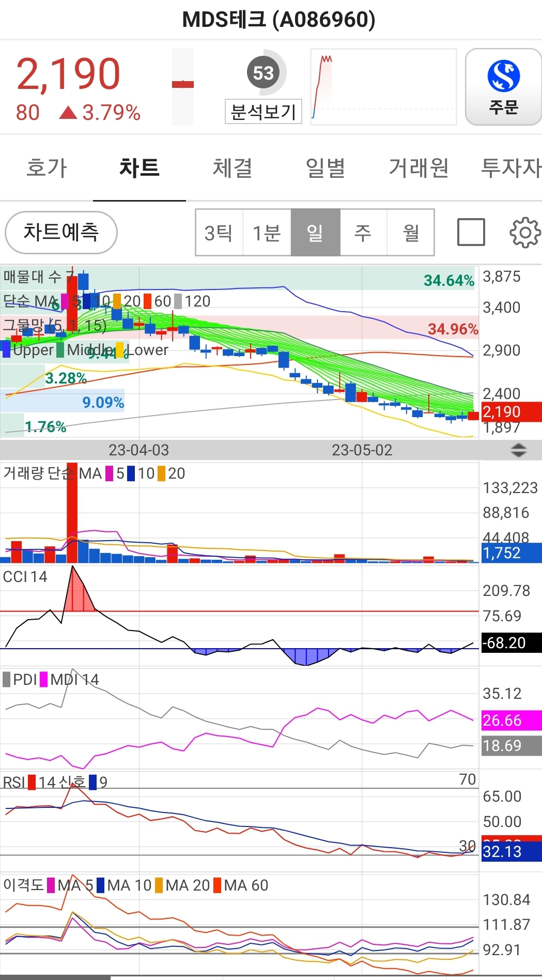Tap the tall red volume spike bar

[72, 512]
